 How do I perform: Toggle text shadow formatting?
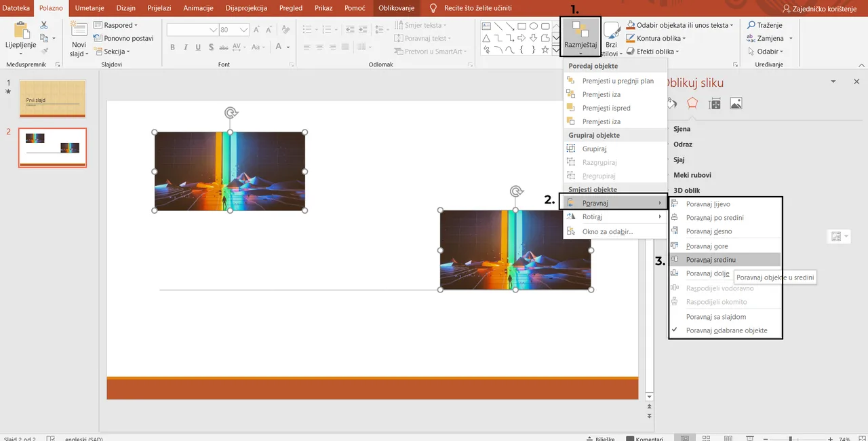point(211,47)
